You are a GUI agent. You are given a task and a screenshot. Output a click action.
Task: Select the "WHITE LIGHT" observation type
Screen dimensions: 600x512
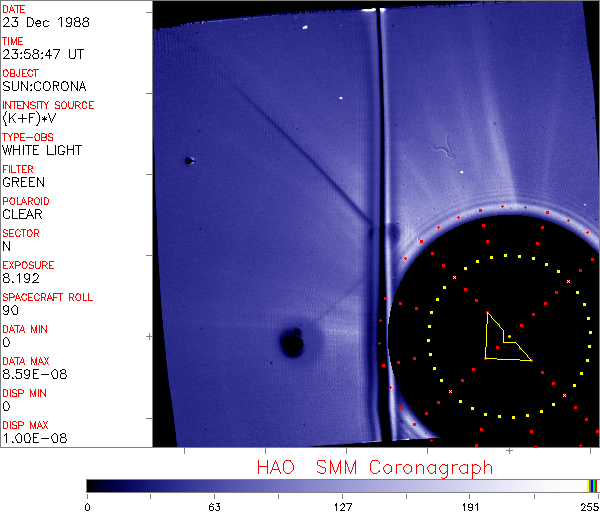point(42,150)
